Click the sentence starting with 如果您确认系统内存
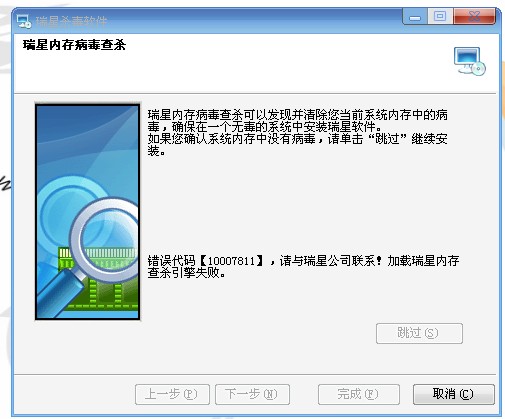Screen dimensions: 505x419 point(298,145)
